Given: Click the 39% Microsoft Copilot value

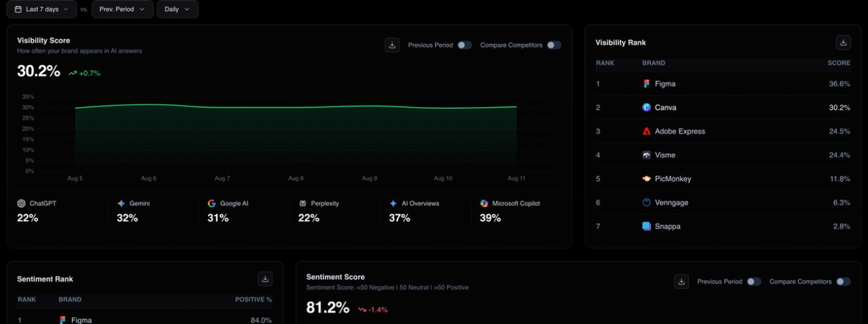Looking at the screenshot, I should [x=490, y=218].
